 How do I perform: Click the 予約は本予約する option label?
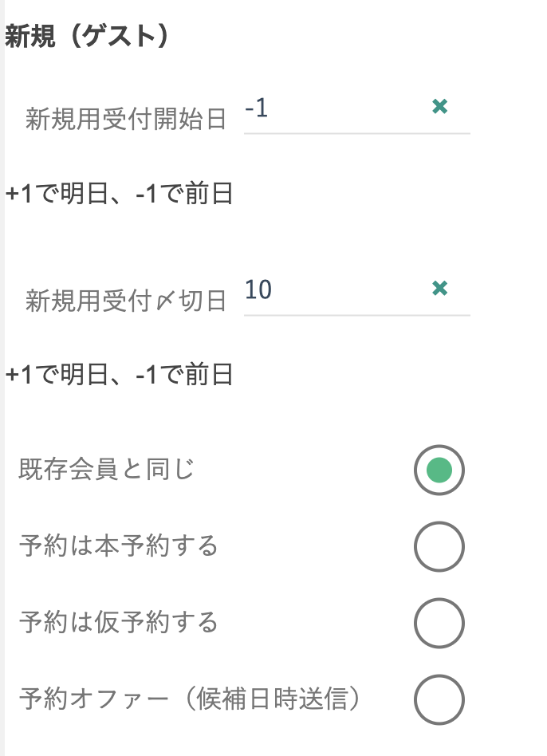[x=118, y=546]
